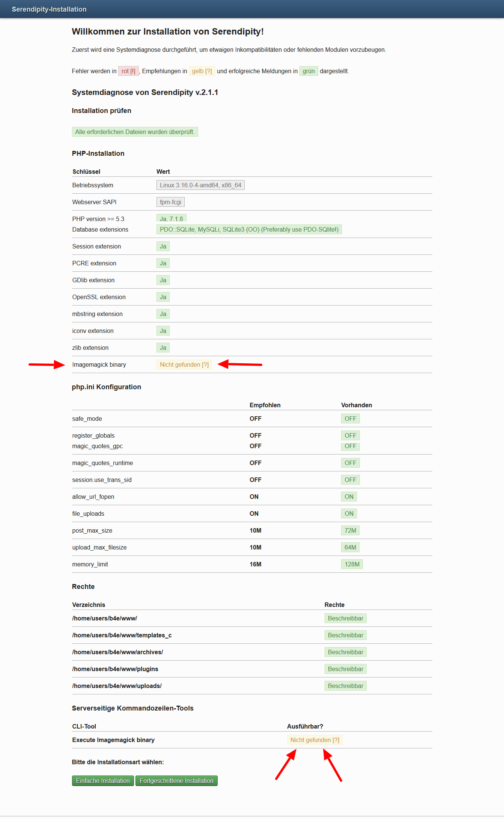Click 'Nicht gefunden [?]' beside Execute Imagemagick binary

tap(315, 740)
